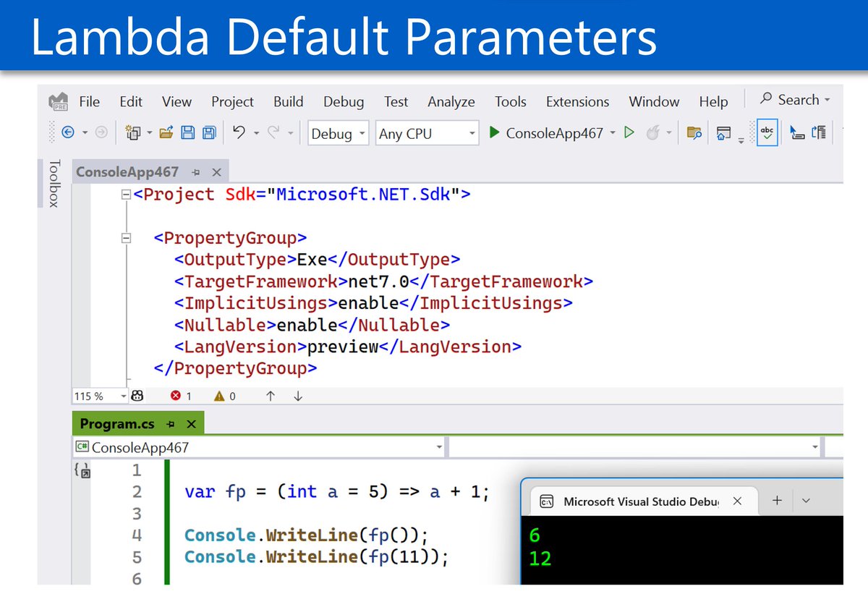Close the Microsoft Visual Studio Debug console tab

[737, 501]
